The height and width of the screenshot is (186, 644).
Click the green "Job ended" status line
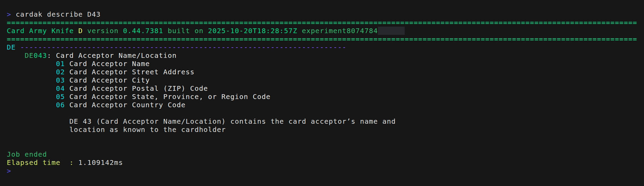point(27,155)
